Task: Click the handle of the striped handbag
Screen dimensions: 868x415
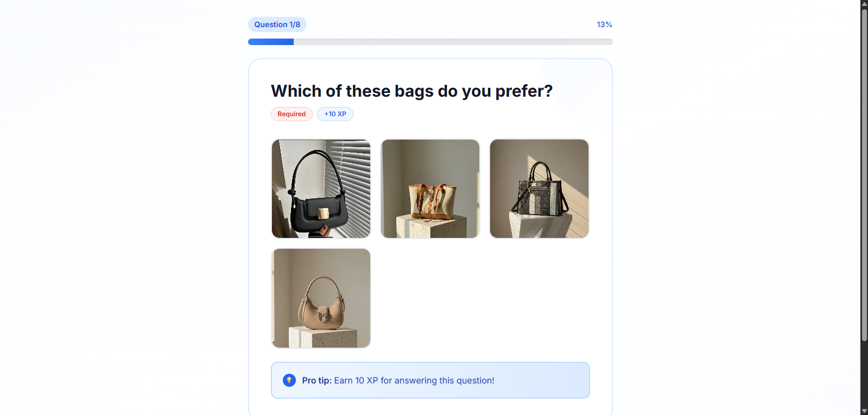Action: point(541,172)
